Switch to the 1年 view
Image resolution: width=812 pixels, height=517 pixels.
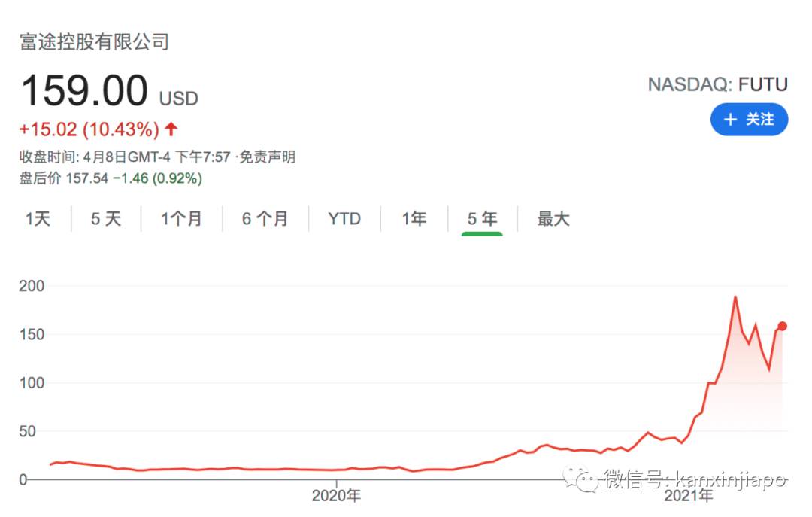(x=413, y=218)
